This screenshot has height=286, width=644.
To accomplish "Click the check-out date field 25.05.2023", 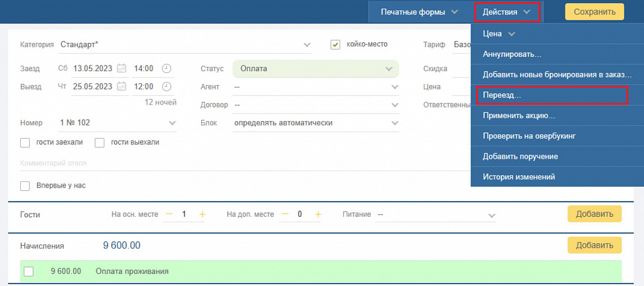I will coord(93,86).
